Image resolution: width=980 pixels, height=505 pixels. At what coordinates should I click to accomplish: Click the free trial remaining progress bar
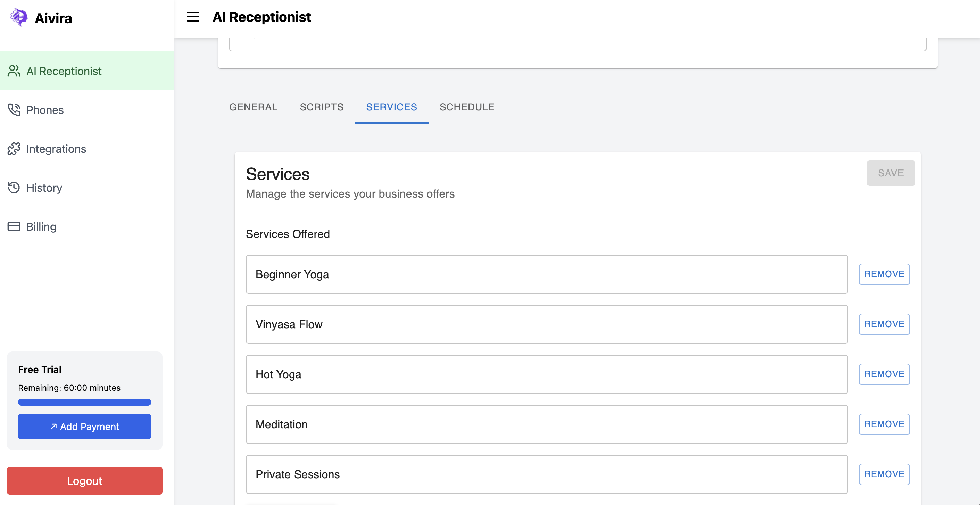pos(84,402)
